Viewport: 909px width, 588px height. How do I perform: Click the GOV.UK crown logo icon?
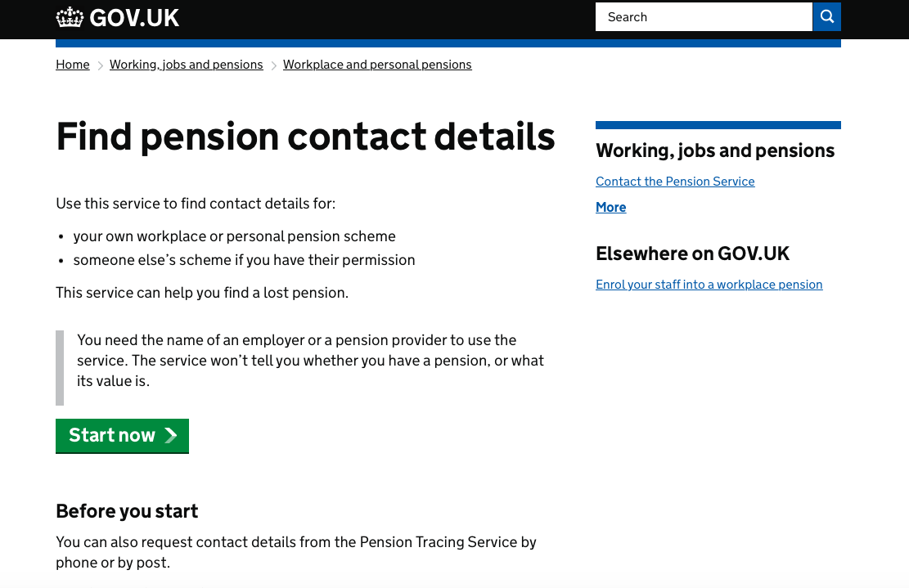[70, 17]
